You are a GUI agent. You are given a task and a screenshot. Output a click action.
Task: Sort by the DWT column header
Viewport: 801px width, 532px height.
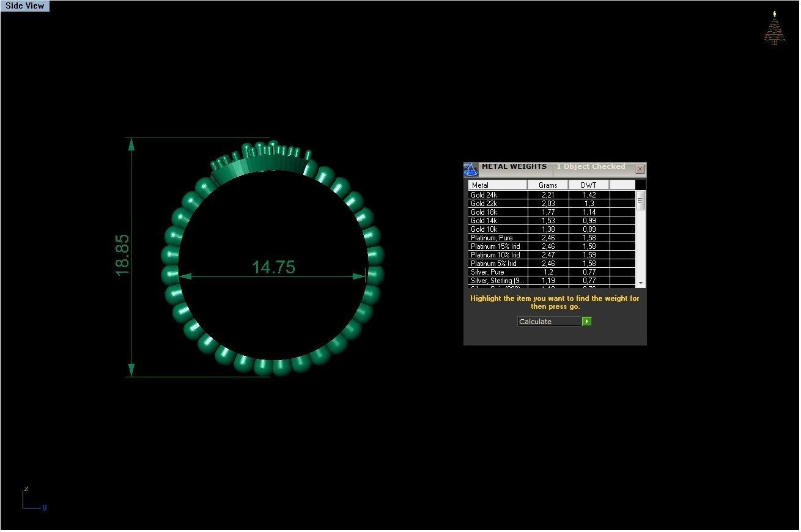[x=589, y=185]
